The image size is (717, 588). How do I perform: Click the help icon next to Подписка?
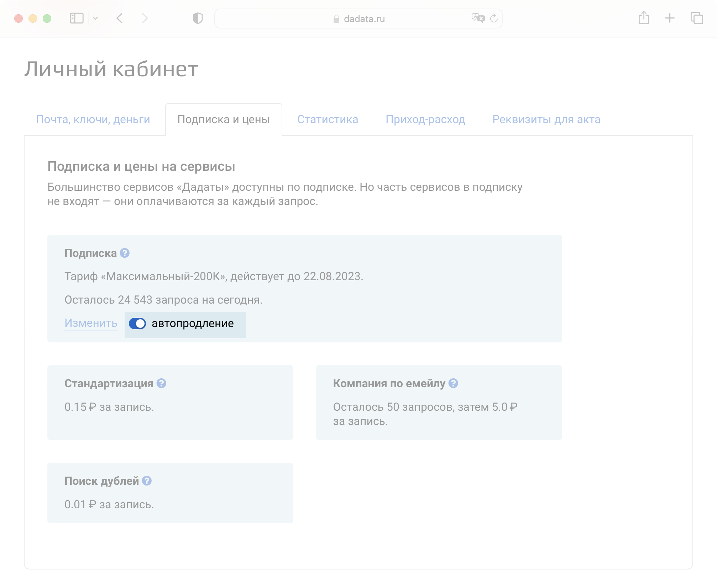(x=125, y=253)
